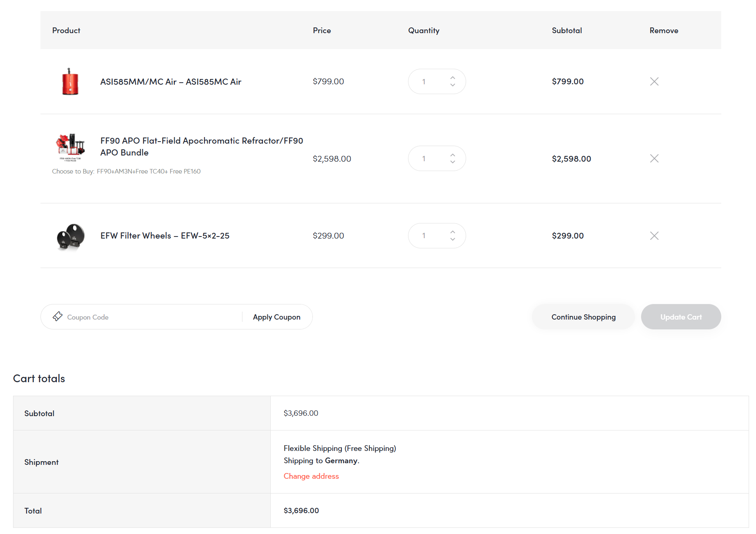
Task: Increase quantity of EFW Filter Wheels
Action: coord(453,232)
